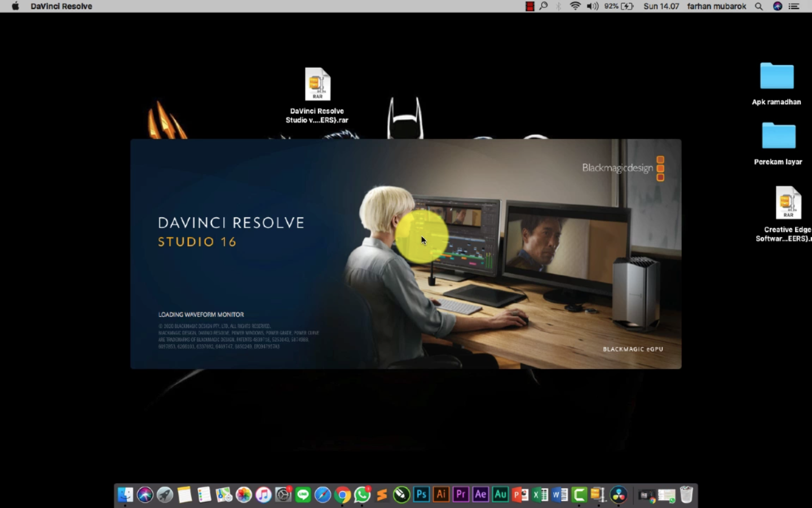Open Finder from the dock
The width and height of the screenshot is (812, 508).
coord(125,495)
